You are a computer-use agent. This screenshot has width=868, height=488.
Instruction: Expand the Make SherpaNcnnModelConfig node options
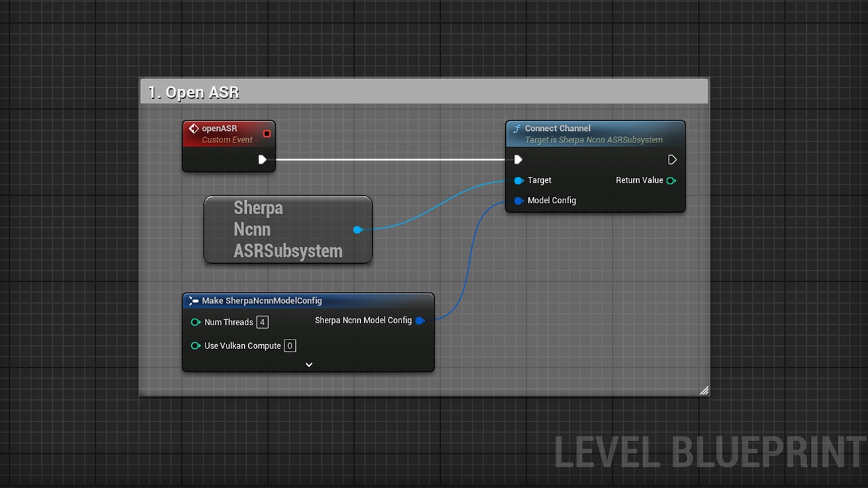click(x=309, y=365)
